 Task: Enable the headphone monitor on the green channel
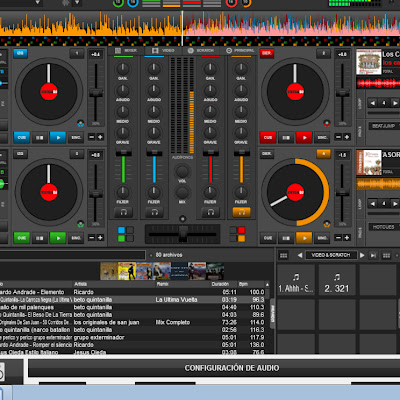(123, 212)
